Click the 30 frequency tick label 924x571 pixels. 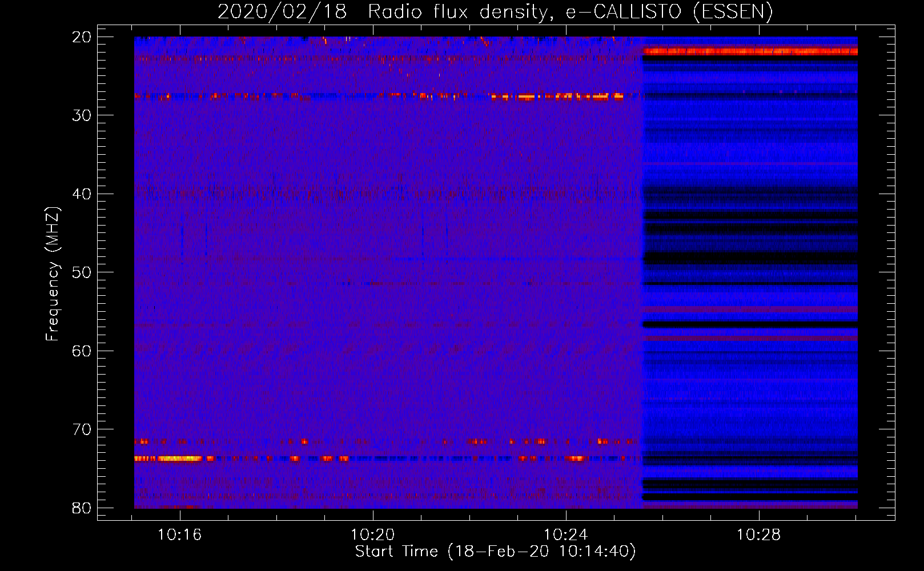(82, 115)
